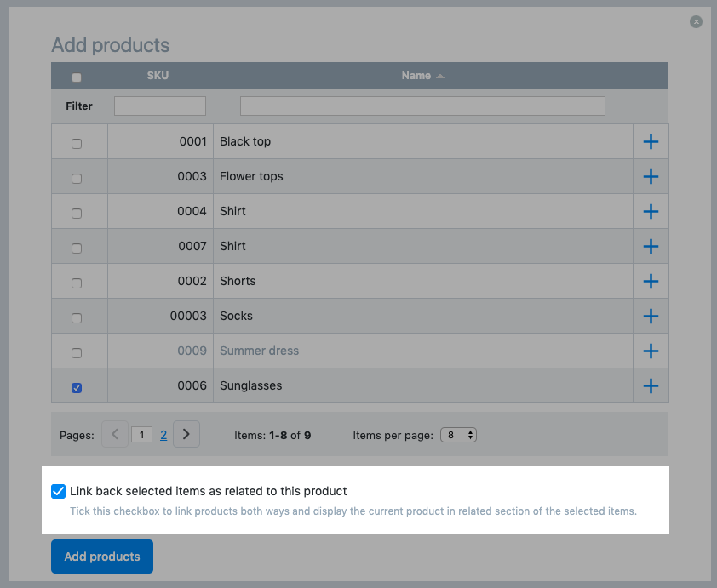Open the Items per page dropdown
The width and height of the screenshot is (717, 588).
click(x=458, y=435)
